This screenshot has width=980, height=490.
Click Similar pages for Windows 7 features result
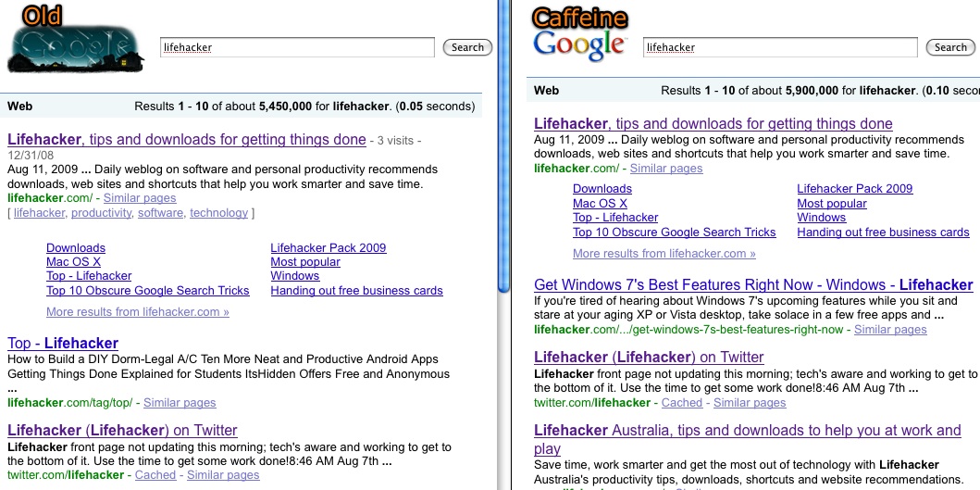click(x=890, y=330)
